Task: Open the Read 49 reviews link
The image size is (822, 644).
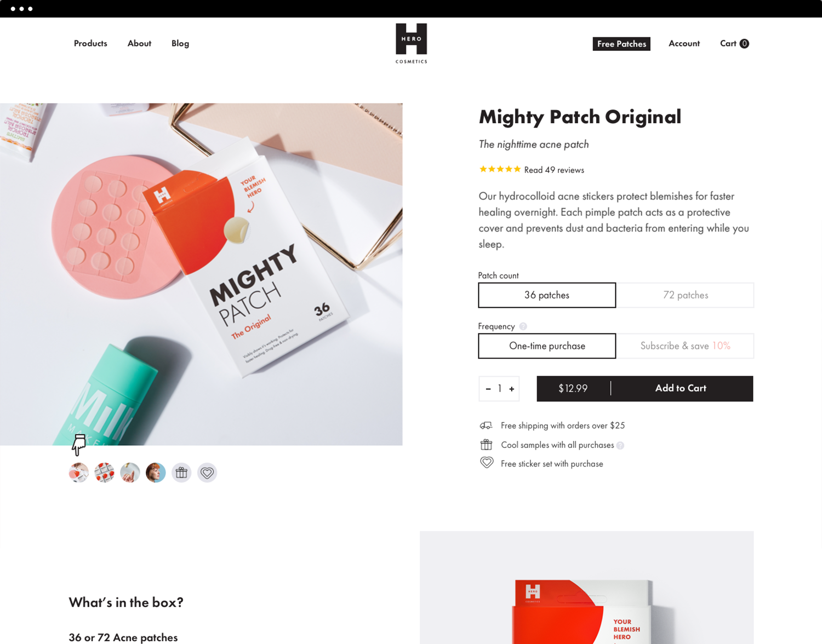Action: [554, 170]
